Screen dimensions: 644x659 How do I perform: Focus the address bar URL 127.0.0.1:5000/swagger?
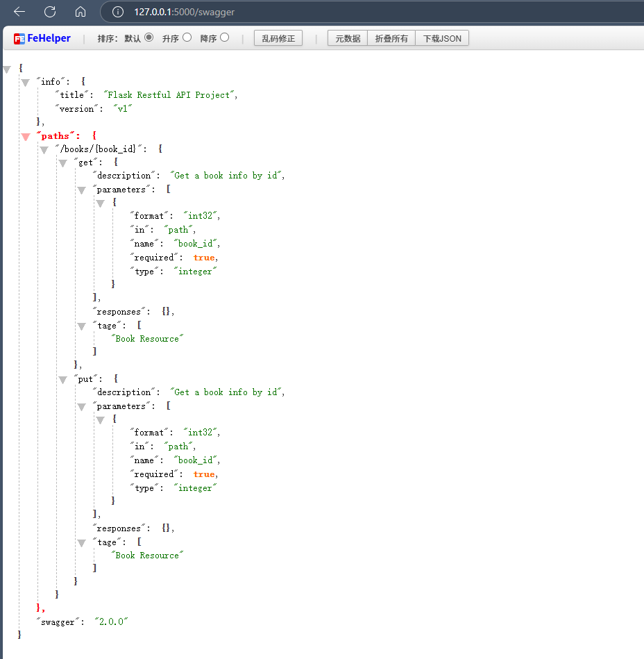[x=184, y=12]
